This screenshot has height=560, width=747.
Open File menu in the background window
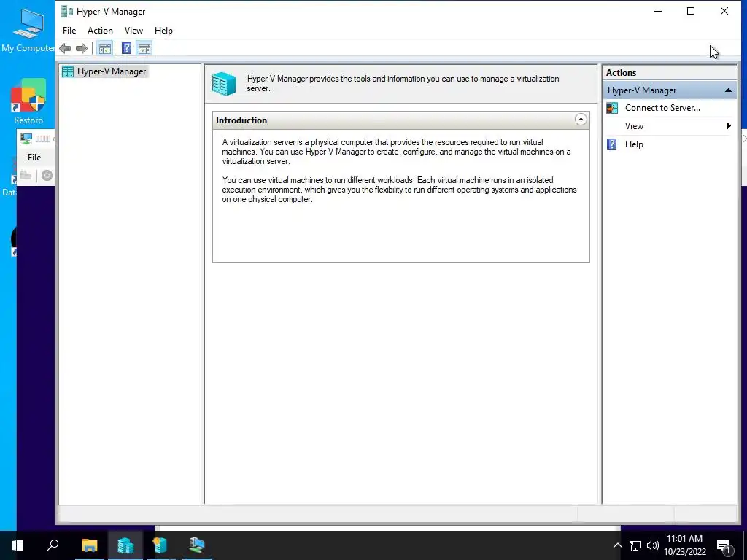pos(34,157)
